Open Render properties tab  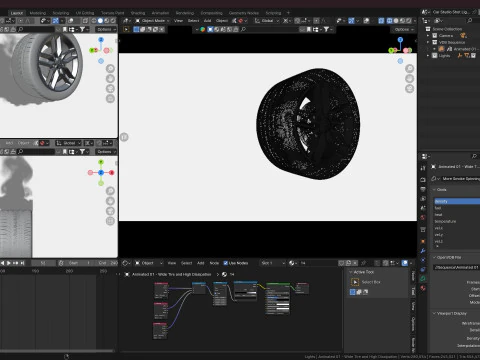coord(423,180)
